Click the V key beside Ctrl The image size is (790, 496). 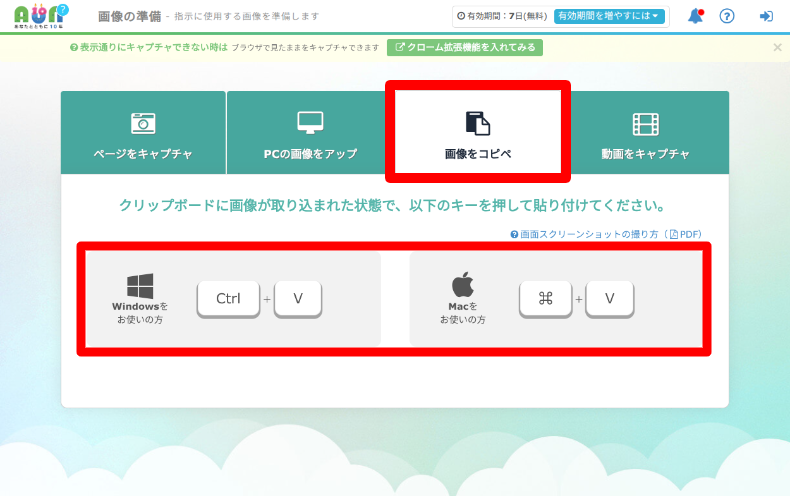pyautogui.click(x=298, y=299)
